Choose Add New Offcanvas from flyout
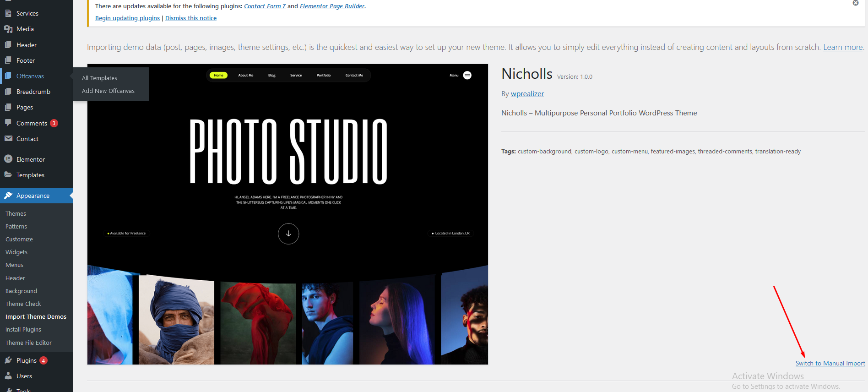This screenshot has width=868, height=392. pos(108,91)
